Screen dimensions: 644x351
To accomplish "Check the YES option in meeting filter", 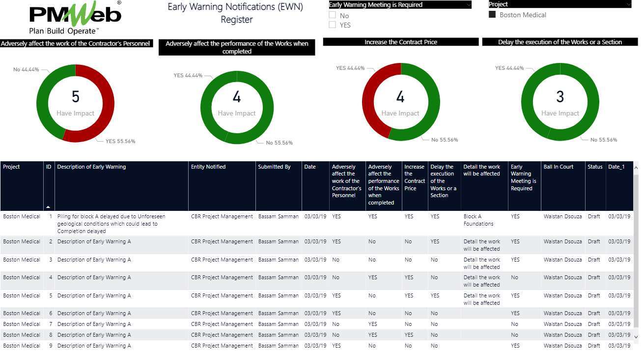I will pos(333,25).
